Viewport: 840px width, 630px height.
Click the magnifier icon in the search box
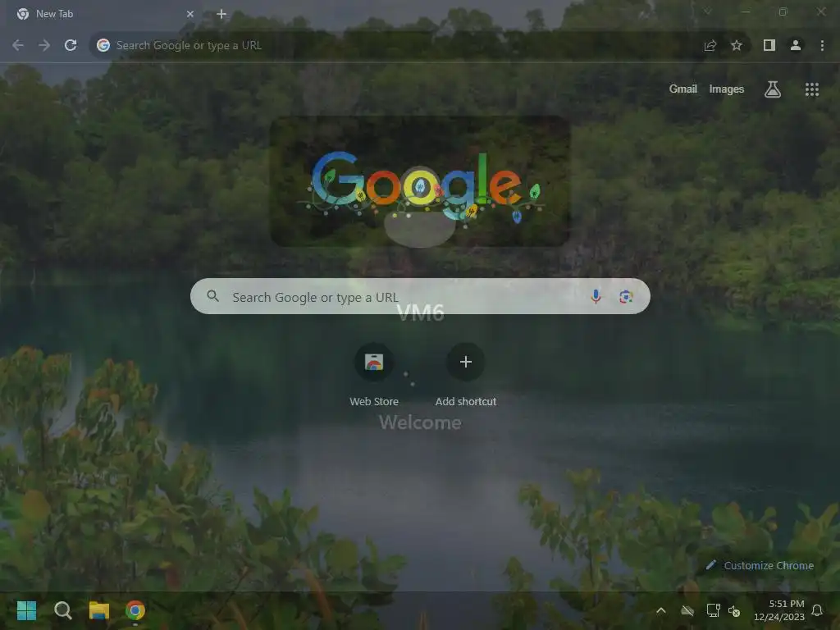pos(212,295)
